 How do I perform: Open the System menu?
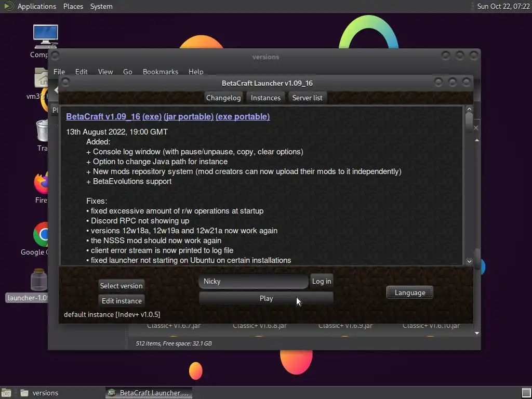click(101, 6)
